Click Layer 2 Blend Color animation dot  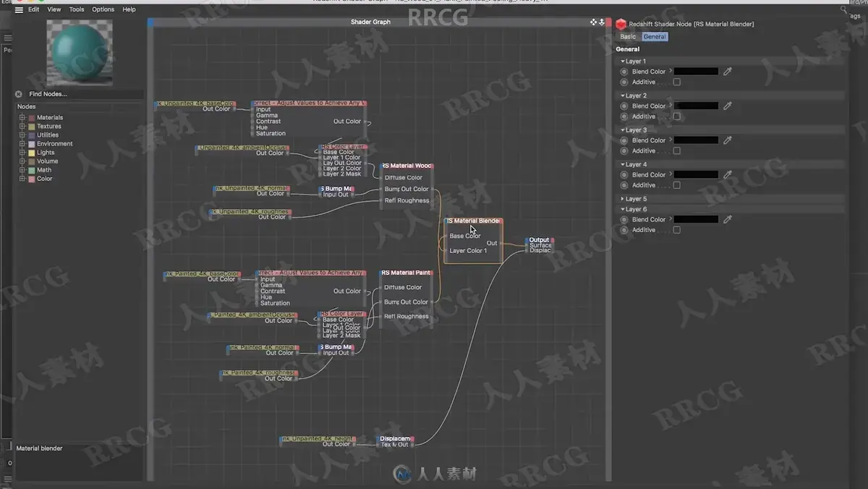point(624,106)
